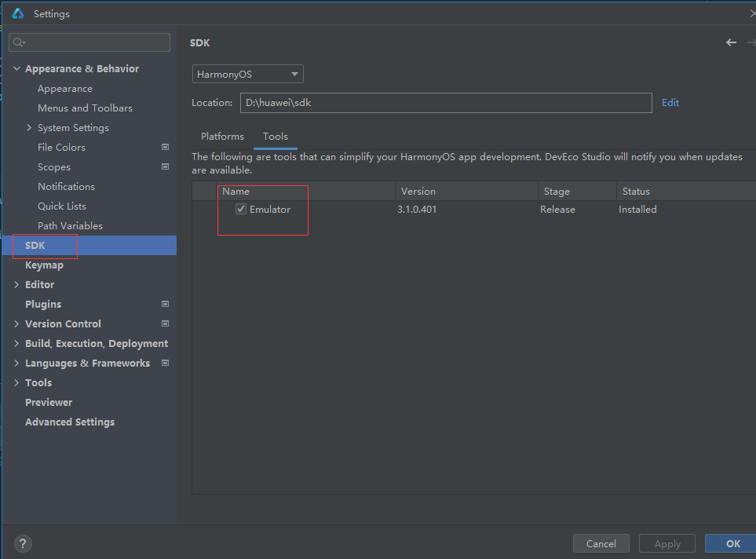Click the back arrow navigation icon
This screenshot has width=756, height=559.
pyautogui.click(x=731, y=42)
